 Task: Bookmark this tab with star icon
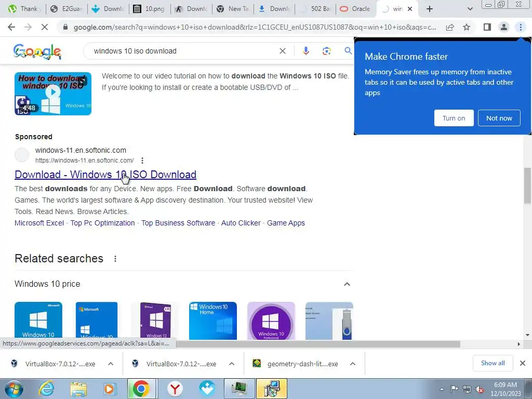click(x=467, y=27)
